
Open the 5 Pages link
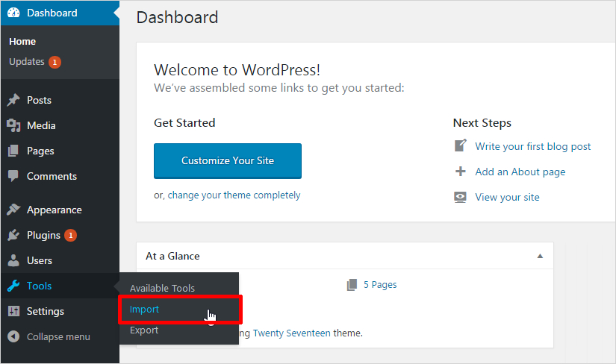coord(379,284)
